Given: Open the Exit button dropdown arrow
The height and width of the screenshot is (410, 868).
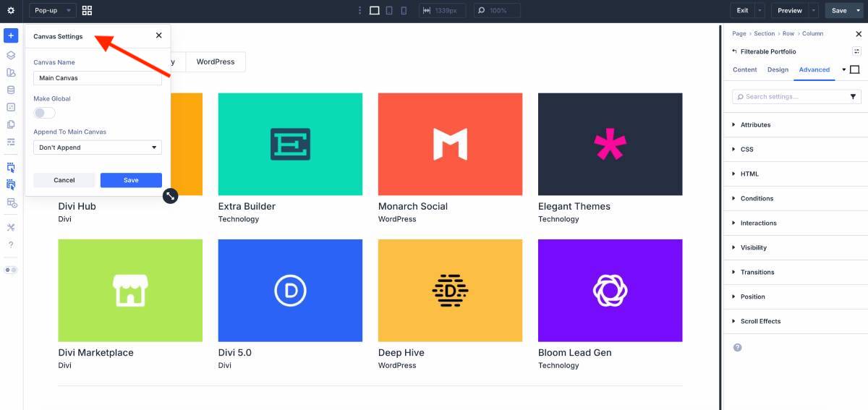Looking at the screenshot, I should (759, 11).
